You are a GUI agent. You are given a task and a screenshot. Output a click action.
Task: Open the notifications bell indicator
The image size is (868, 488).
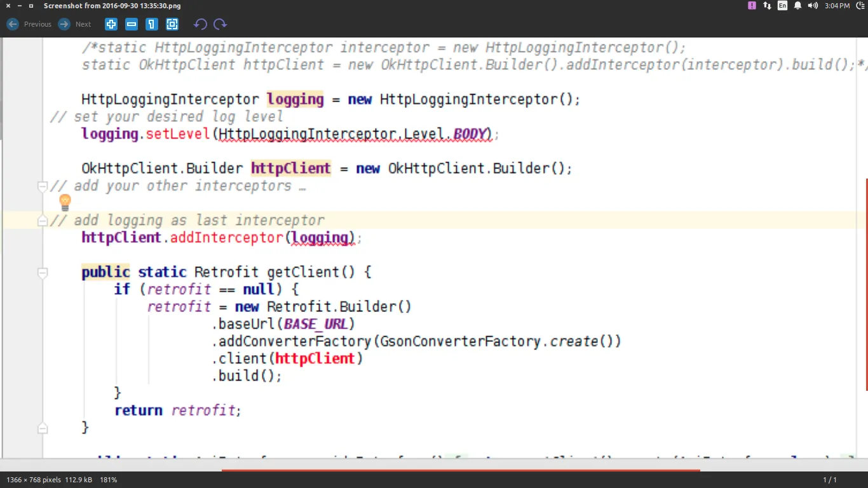coord(797,6)
